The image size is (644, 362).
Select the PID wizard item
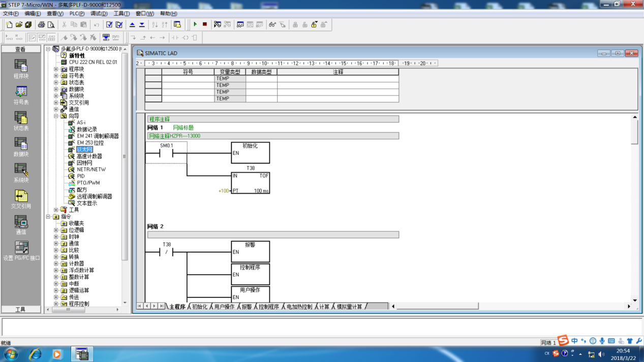tap(80, 176)
